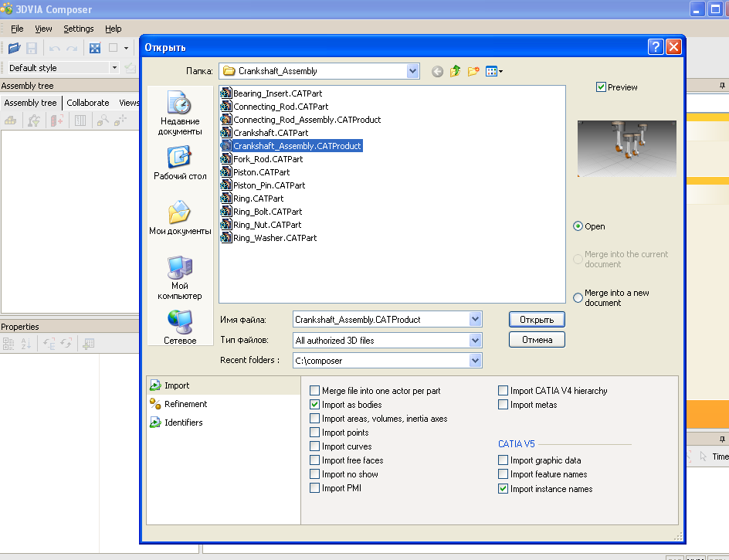Click first icon in Assembly tree toolbar
The height and width of the screenshot is (560, 729).
point(10,121)
